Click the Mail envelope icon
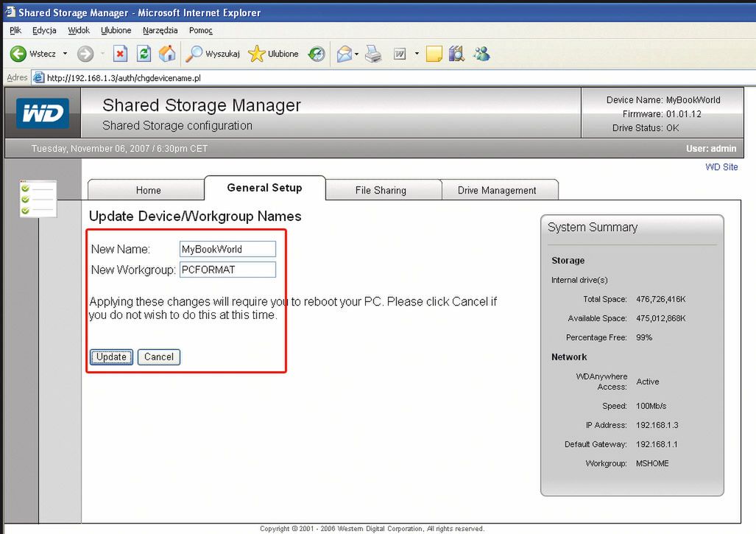The image size is (756, 534). pyautogui.click(x=345, y=54)
